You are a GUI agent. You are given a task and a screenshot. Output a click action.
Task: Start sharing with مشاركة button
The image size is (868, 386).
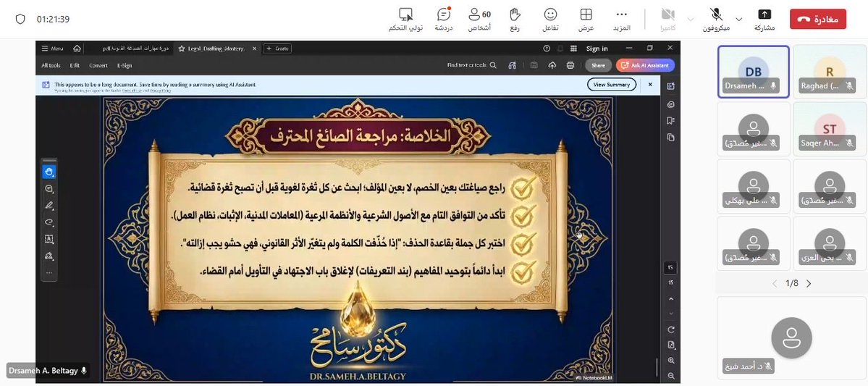coord(764,20)
